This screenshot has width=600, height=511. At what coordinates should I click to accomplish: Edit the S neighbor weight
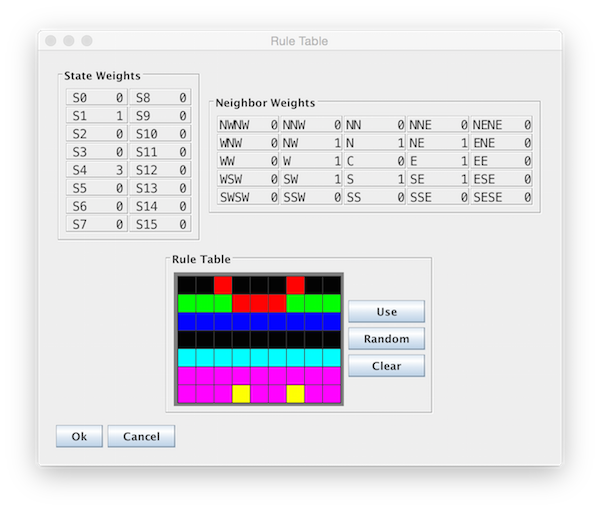click(375, 179)
